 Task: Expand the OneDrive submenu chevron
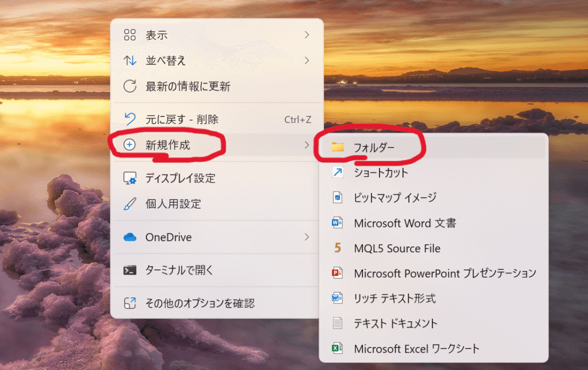tap(307, 237)
